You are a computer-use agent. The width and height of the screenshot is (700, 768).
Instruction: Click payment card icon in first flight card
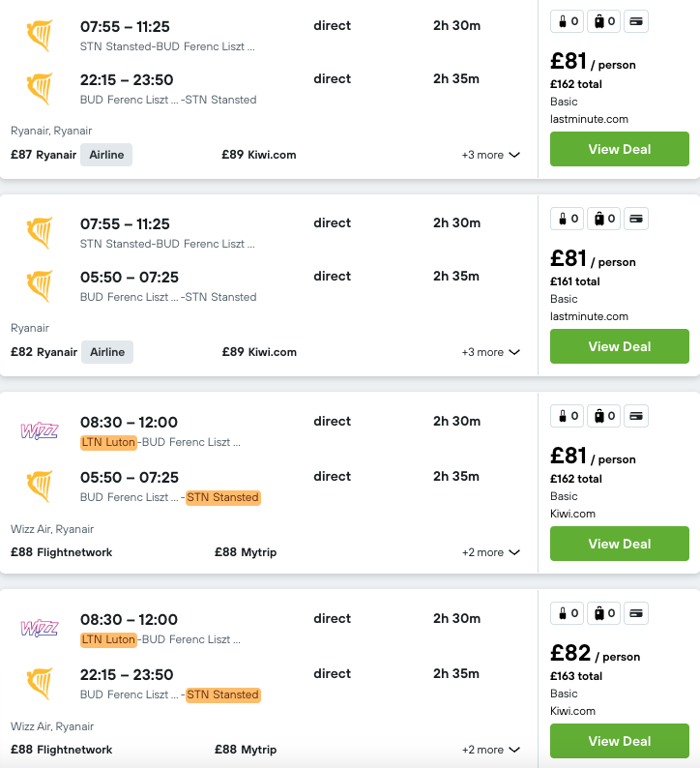pos(636,21)
